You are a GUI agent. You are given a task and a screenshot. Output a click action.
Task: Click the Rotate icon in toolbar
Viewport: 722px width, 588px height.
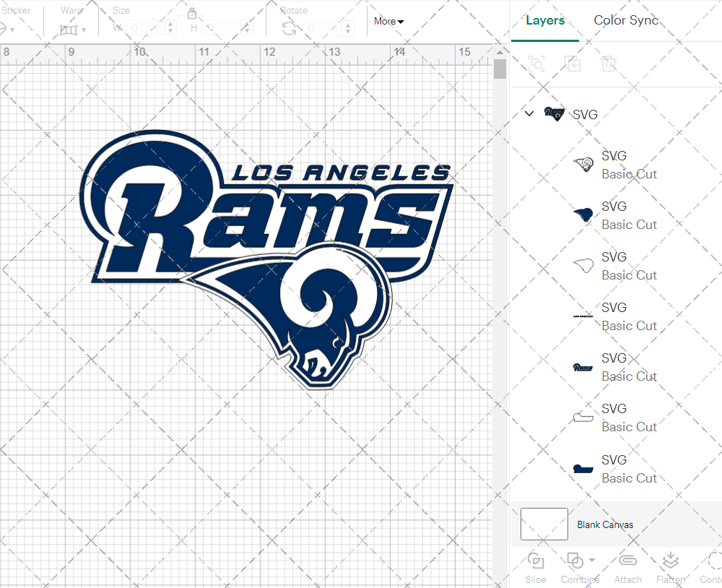tap(289, 29)
